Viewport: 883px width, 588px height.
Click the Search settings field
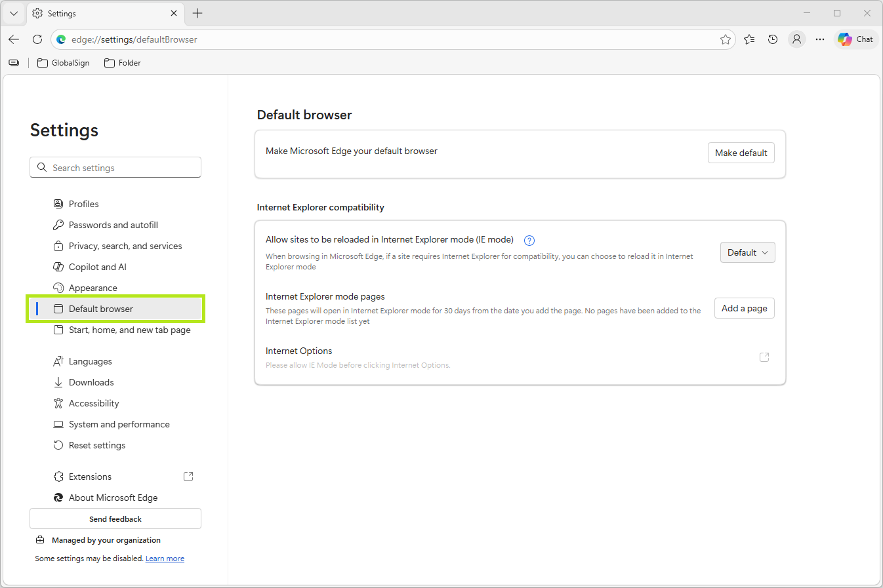115,167
